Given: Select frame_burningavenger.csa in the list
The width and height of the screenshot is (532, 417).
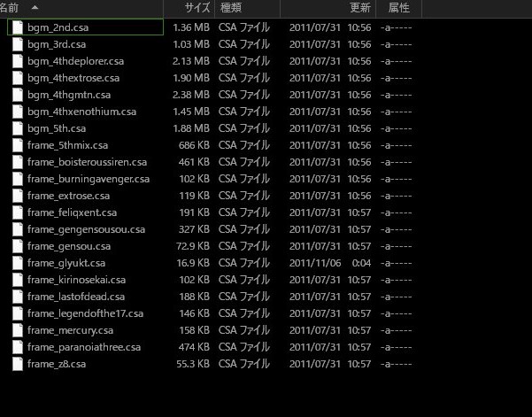Looking at the screenshot, I should pyautogui.click(x=88, y=179).
